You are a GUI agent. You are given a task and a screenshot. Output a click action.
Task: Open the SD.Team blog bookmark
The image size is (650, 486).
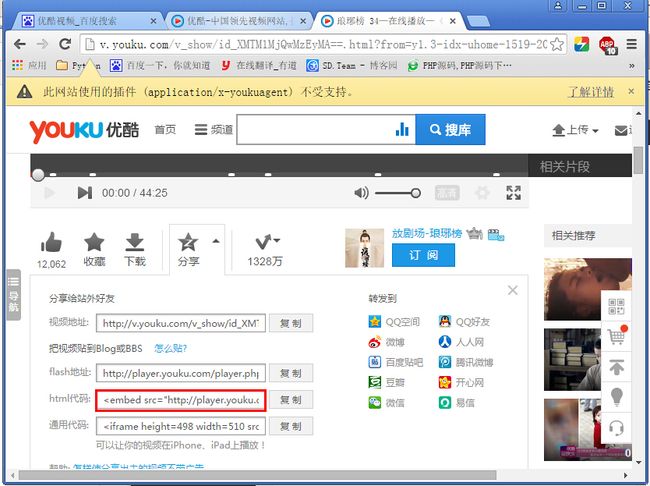[x=352, y=66]
